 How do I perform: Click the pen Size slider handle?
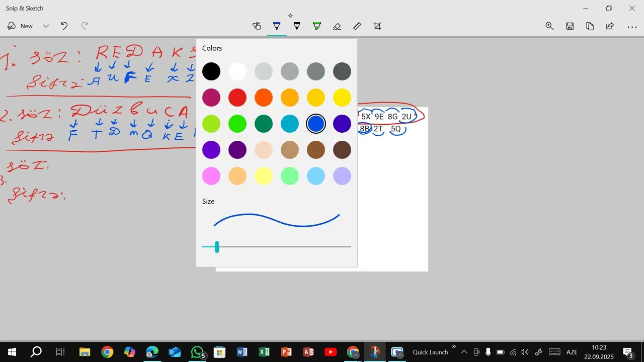[217, 247]
